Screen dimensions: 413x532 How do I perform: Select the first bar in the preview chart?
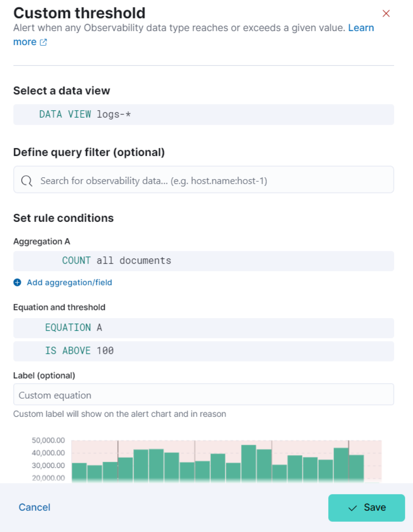[79, 472]
